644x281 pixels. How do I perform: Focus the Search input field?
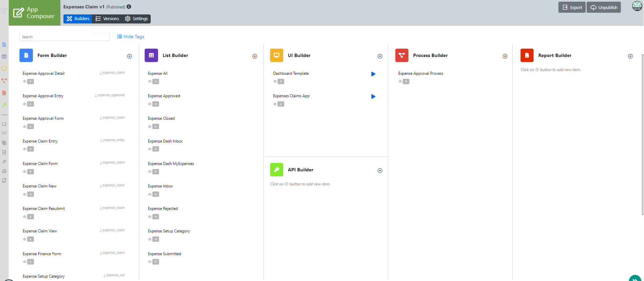click(65, 37)
